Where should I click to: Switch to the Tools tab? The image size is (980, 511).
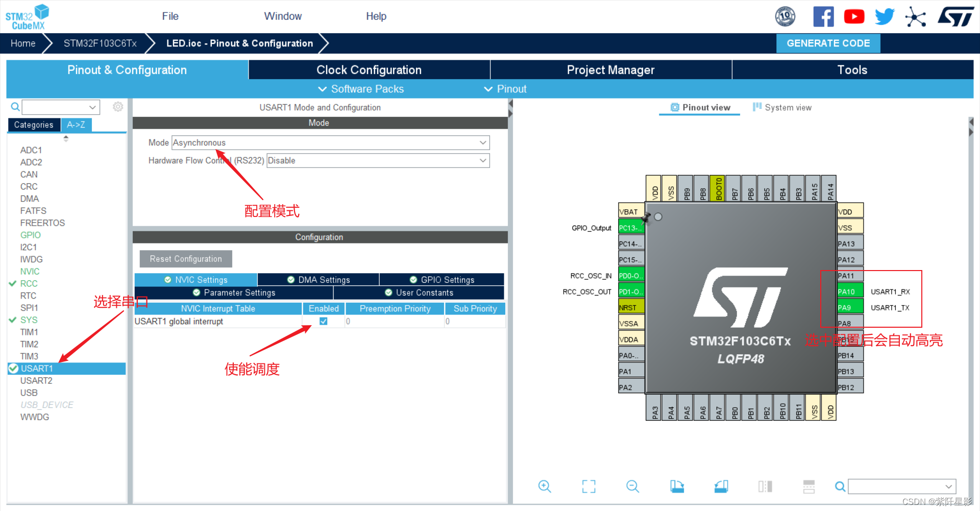[x=852, y=70]
